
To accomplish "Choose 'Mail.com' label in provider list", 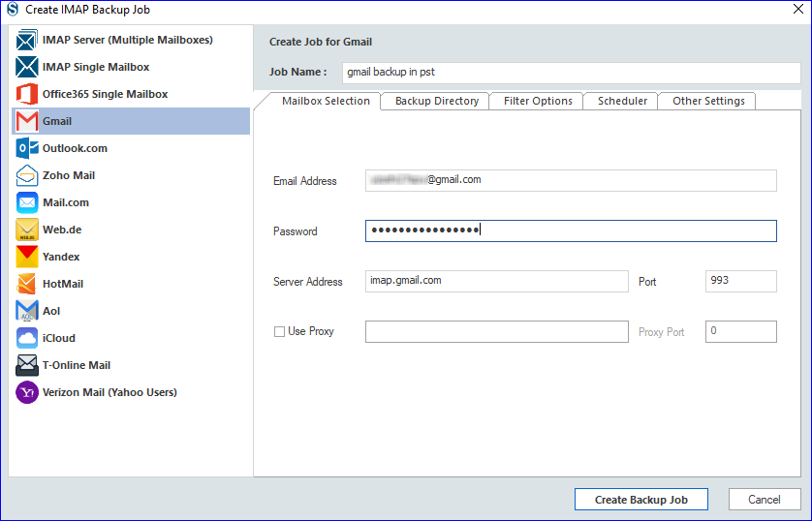I will pos(66,202).
